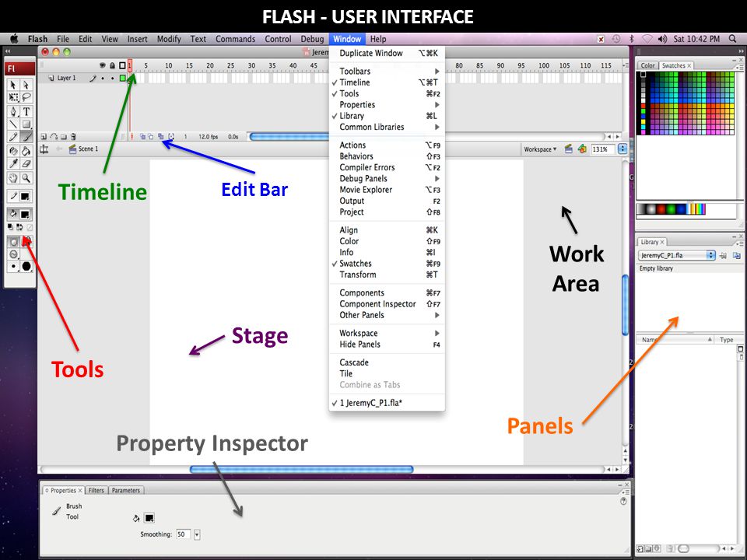Toggle Onion Skin button in timeline
The width and height of the screenshot is (747, 560).
142,137
